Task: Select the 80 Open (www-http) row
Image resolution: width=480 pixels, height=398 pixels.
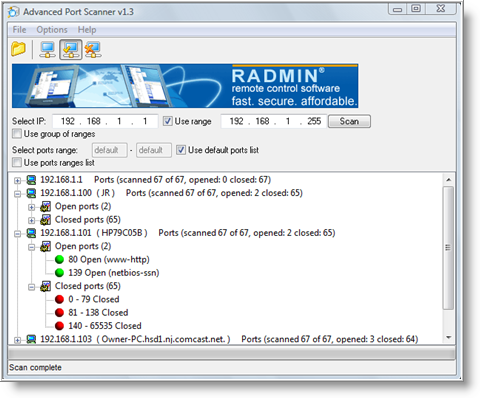Action: coord(109,260)
